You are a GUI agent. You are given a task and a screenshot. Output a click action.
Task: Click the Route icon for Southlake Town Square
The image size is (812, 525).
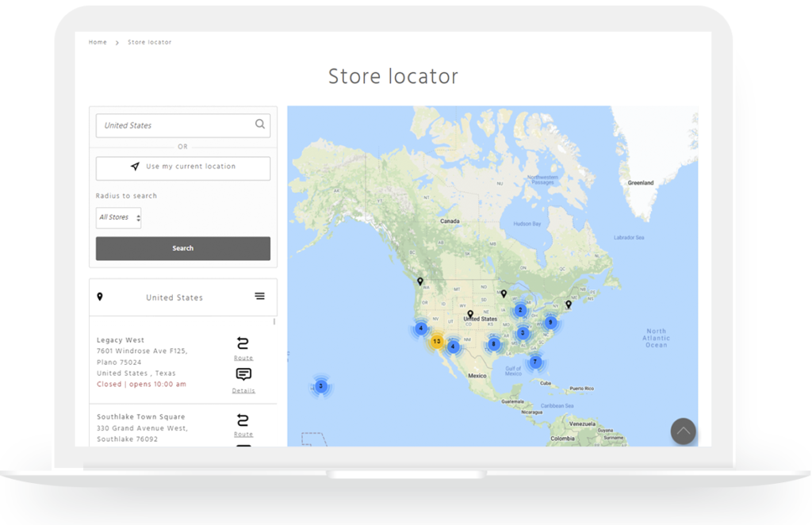(x=243, y=420)
